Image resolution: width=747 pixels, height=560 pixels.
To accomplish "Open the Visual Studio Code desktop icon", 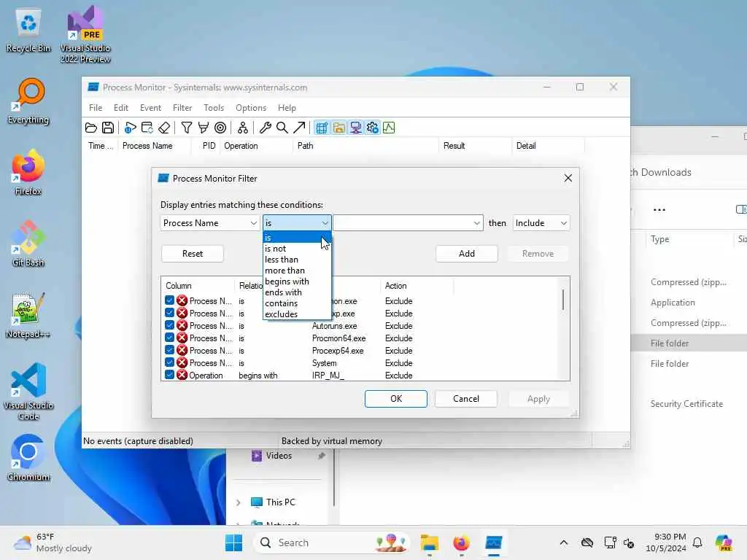I will click(x=28, y=392).
